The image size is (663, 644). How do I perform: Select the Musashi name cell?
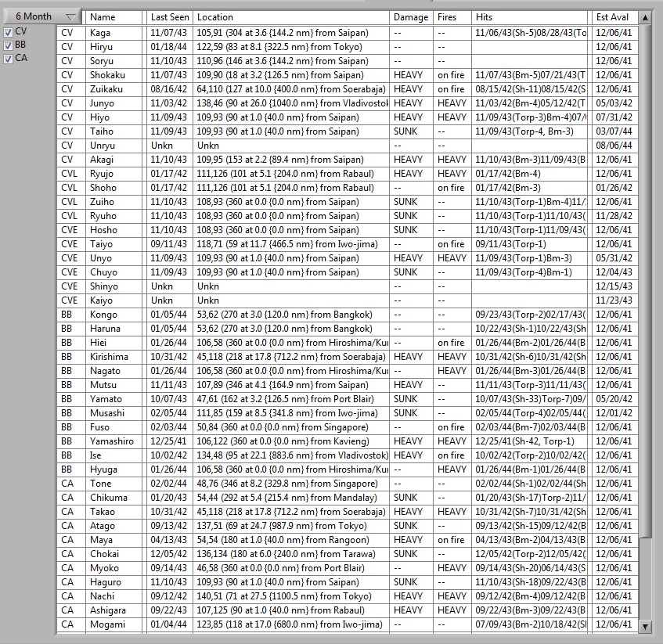pyautogui.click(x=114, y=413)
